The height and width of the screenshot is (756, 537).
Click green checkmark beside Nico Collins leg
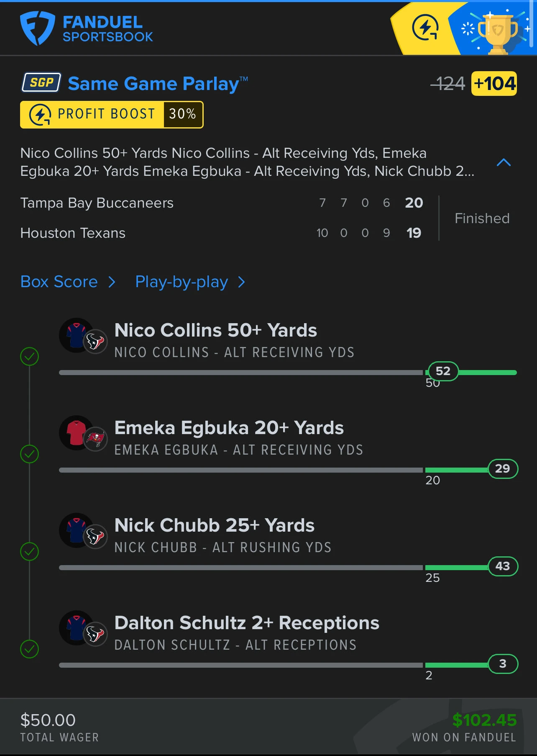click(29, 357)
